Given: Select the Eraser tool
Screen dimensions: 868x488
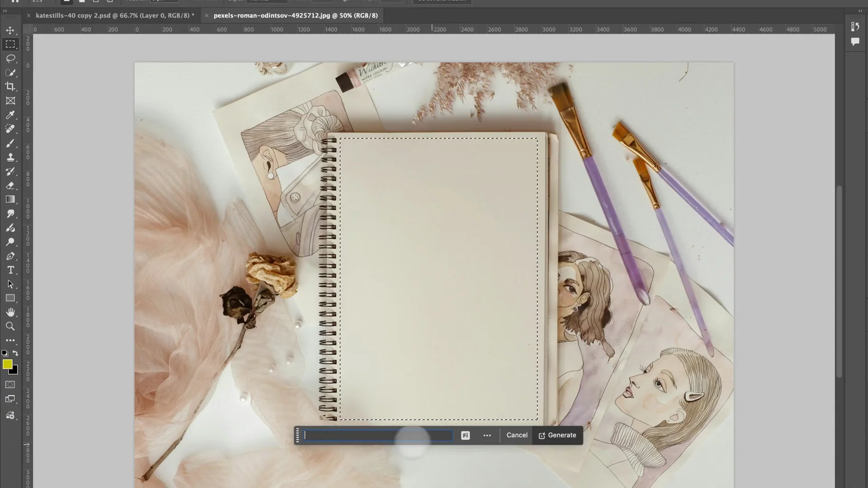Looking at the screenshot, I should pyautogui.click(x=10, y=185).
